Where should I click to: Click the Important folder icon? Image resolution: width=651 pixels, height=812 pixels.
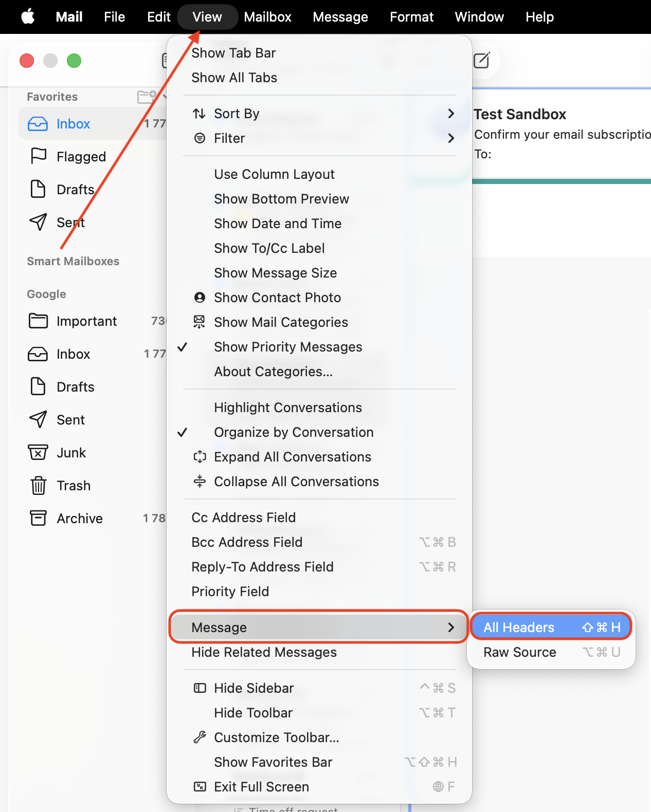[38, 321]
